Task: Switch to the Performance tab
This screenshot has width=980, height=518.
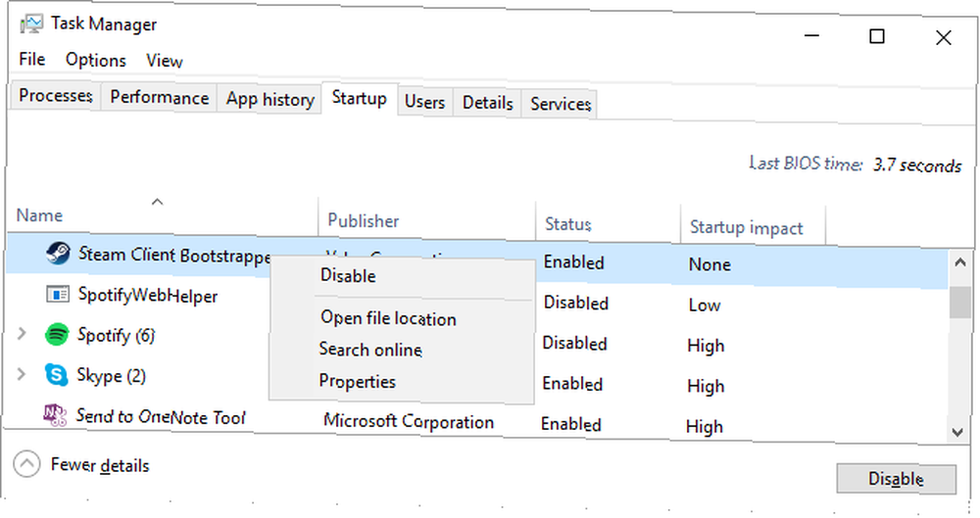Action: point(160,98)
